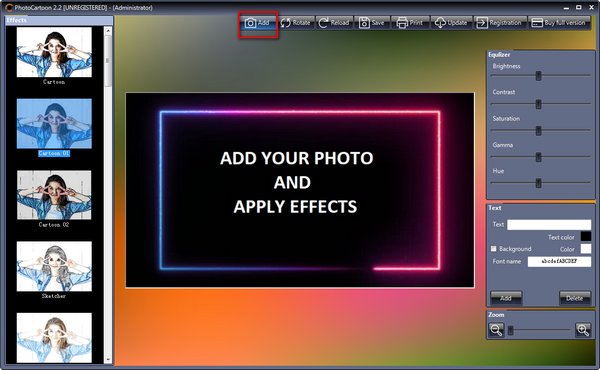Zoom out with the minus magnifier
Viewport: 600px width, 370px height.
pyautogui.click(x=496, y=330)
